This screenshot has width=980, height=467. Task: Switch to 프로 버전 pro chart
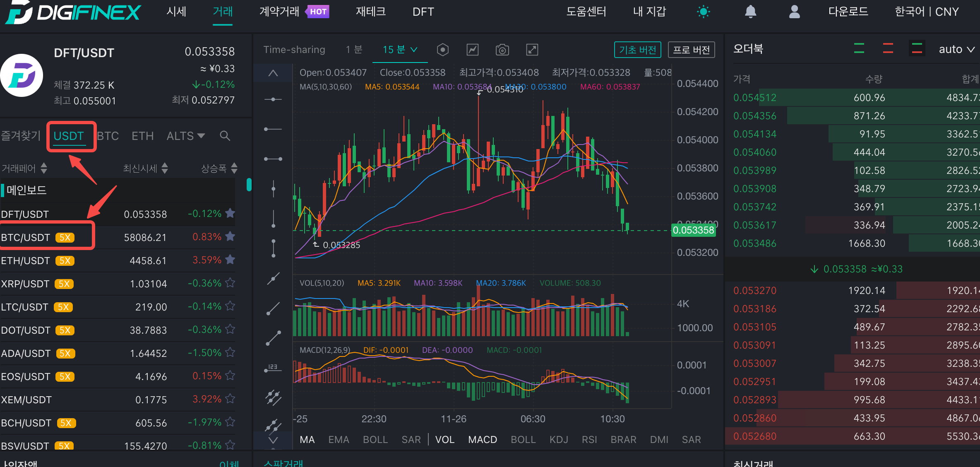point(692,50)
